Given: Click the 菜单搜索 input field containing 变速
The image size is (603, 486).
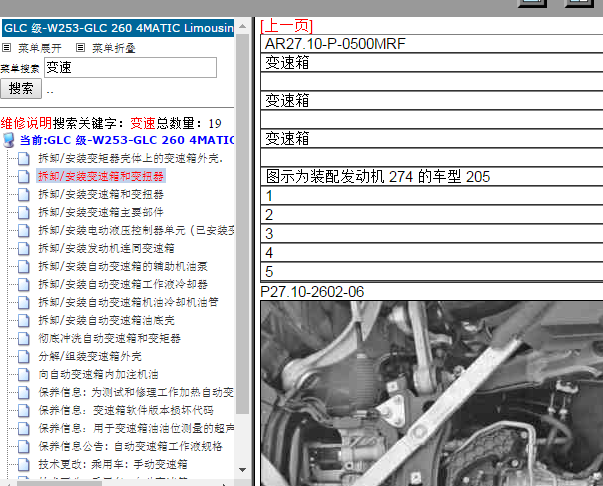Looking at the screenshot, I should (130, 68).
